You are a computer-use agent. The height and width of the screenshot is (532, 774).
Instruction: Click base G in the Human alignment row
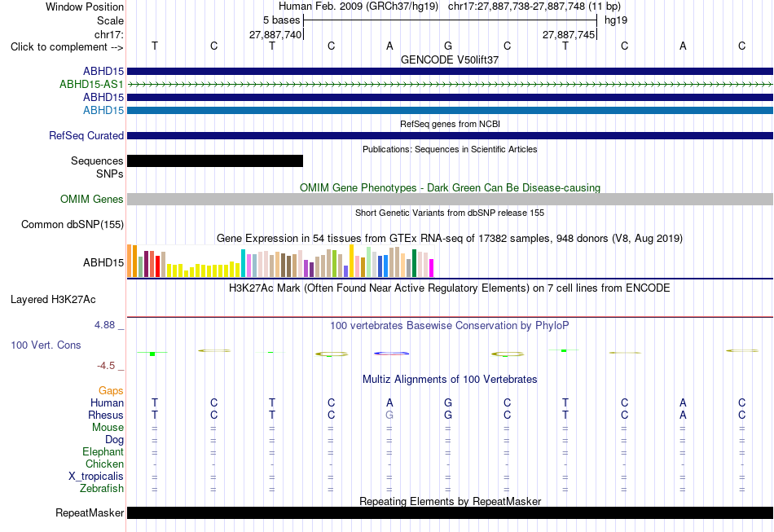point(448,403)
